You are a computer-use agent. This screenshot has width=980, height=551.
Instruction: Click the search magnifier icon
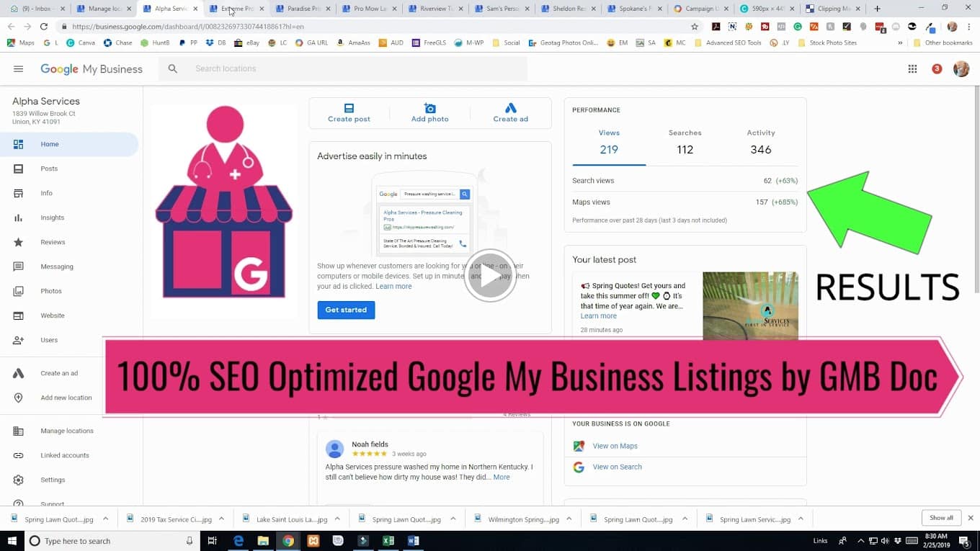(x=173, y=68)
